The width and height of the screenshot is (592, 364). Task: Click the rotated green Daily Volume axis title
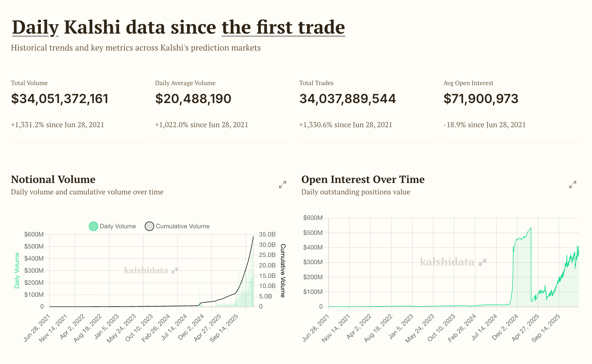point(17,270)
